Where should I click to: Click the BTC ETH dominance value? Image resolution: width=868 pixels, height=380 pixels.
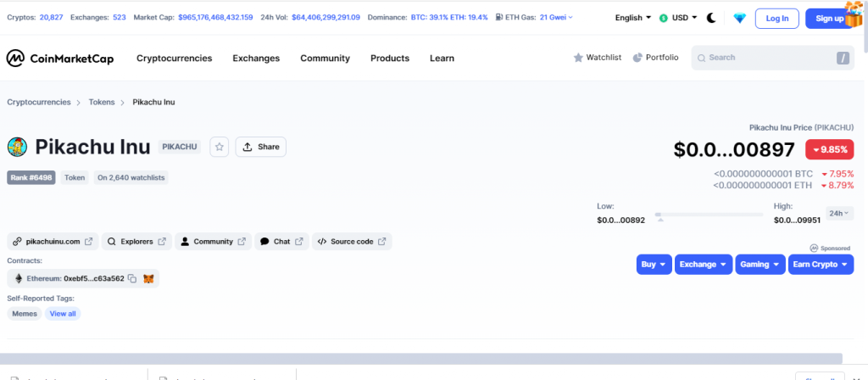click(449, 17)
